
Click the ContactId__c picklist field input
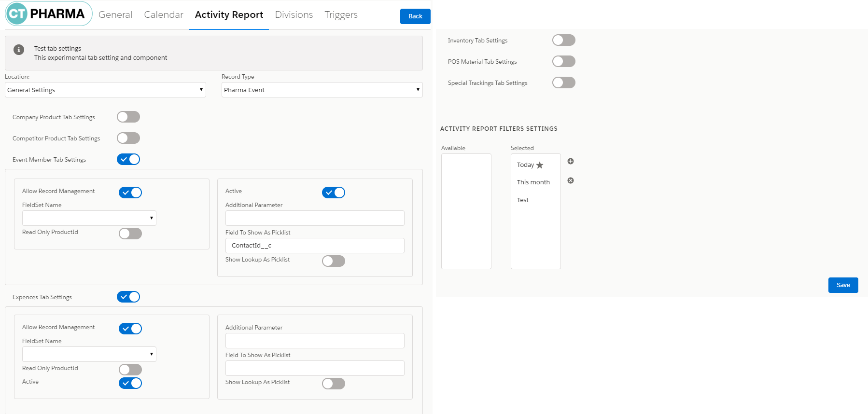tap(315, 246)
